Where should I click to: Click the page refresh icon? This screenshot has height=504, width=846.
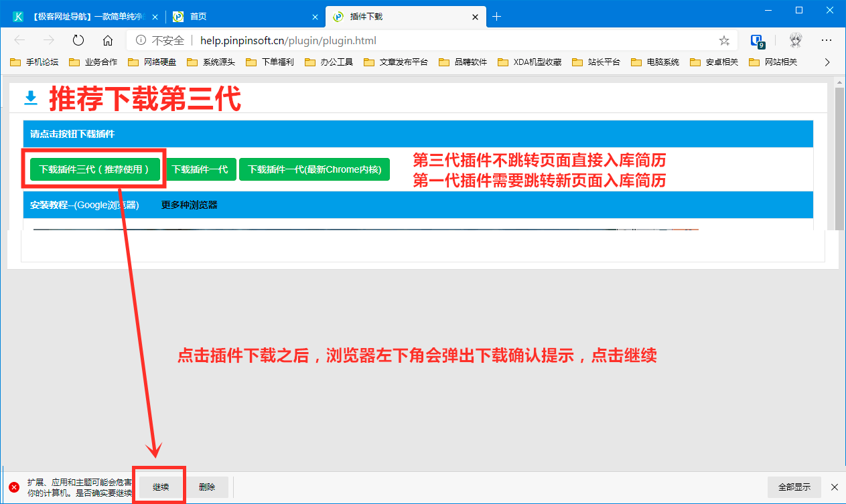click(x=78, y=40)
